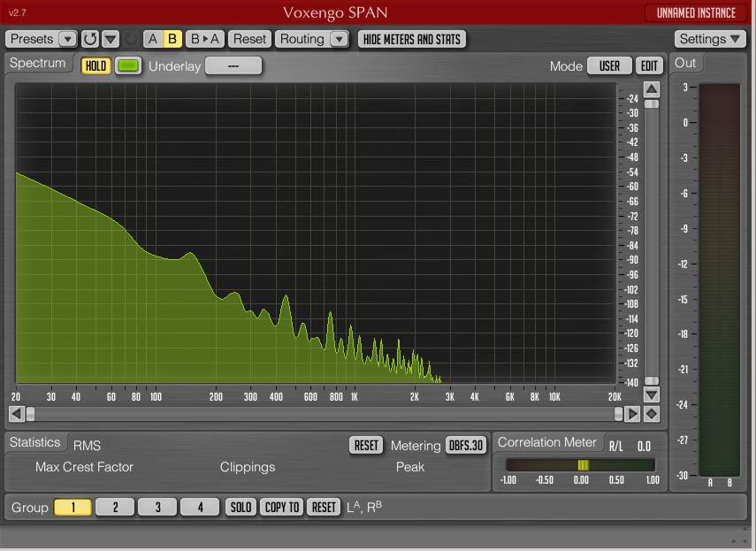Switch to state A
The width and height of the screenshot is (756, 551).
coord(153,39)
